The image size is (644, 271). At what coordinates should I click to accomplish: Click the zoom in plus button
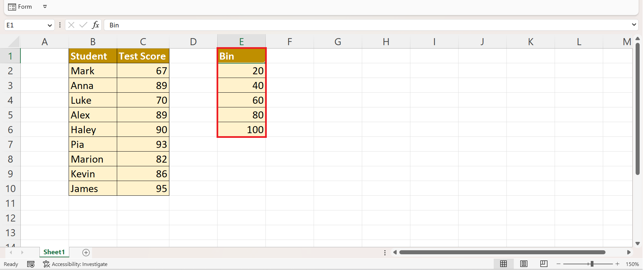pos(618,264)
